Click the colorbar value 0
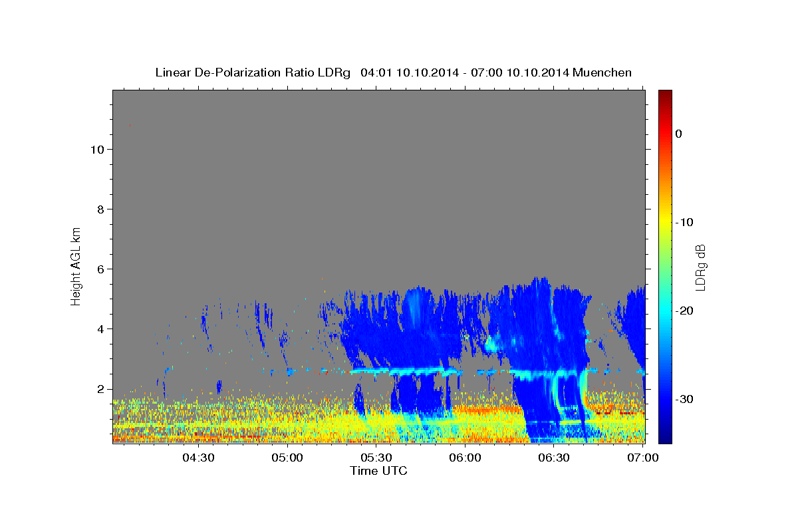798x532 pixels. pyautogui.click(x=679, y=134)
